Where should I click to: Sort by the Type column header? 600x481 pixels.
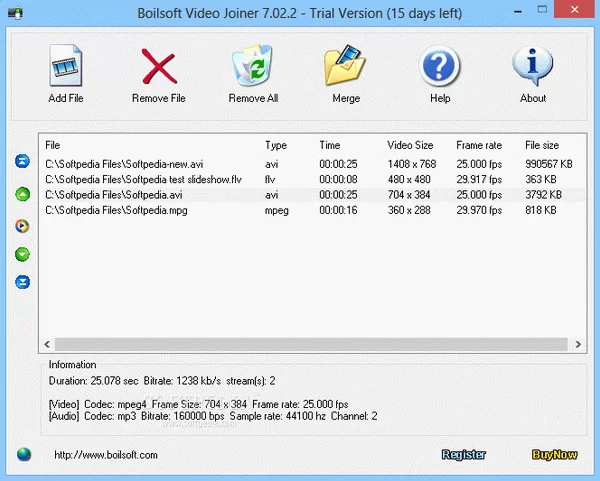tap(276, 145)
